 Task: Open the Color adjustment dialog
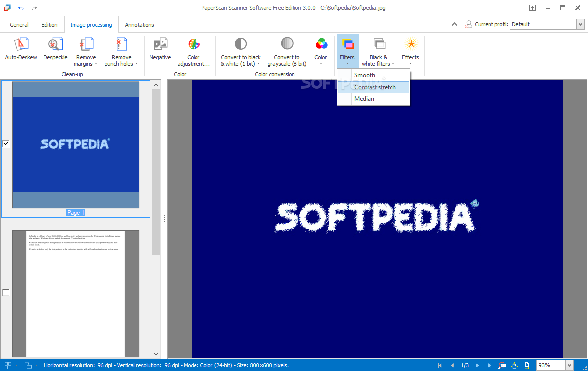pyautogui.click(x=194, y=52)
